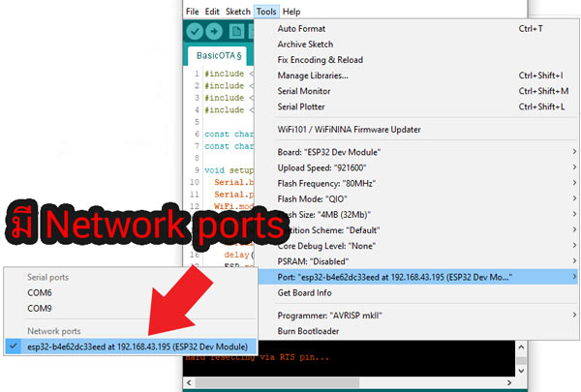Click horizontal scrollbar left arrow
Screen dimensions: 581x392
[x=189, y=382]
